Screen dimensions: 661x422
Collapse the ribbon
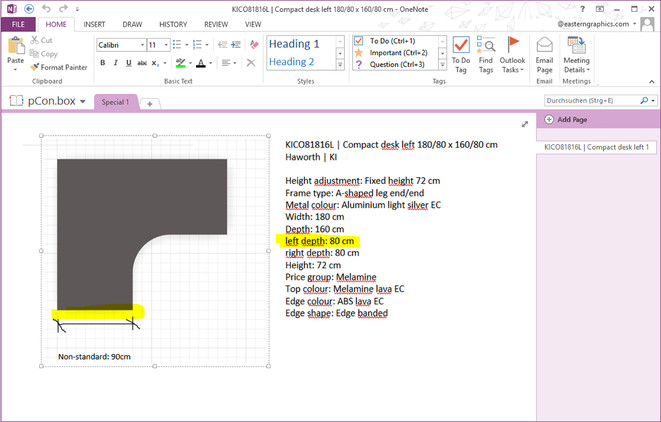[652, 81]
